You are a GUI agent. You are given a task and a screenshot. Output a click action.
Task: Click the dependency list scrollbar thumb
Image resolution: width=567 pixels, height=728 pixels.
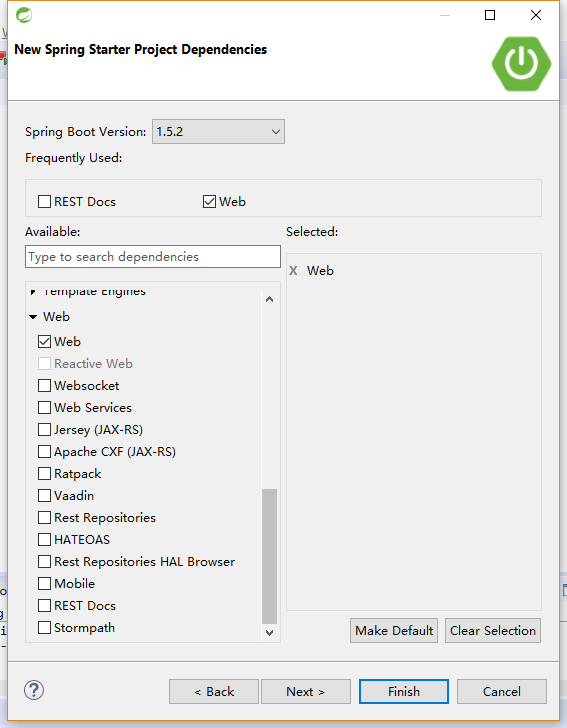269,556
